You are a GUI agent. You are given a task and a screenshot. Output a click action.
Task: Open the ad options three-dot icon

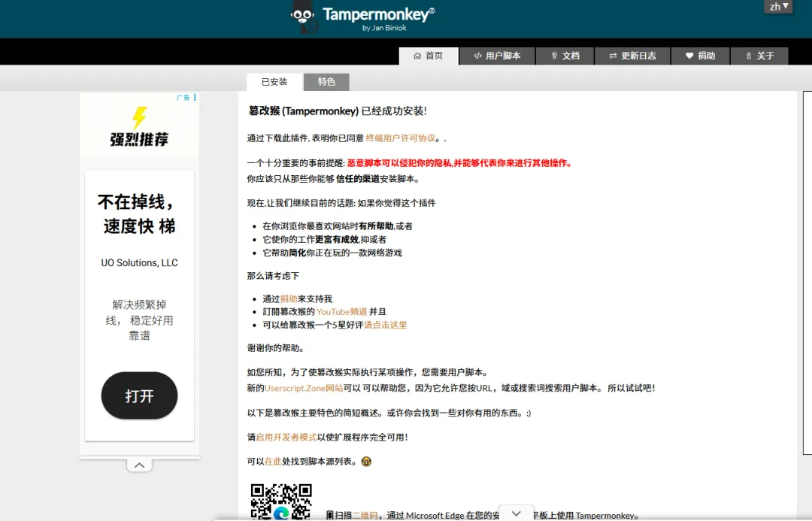pos(195,98)
